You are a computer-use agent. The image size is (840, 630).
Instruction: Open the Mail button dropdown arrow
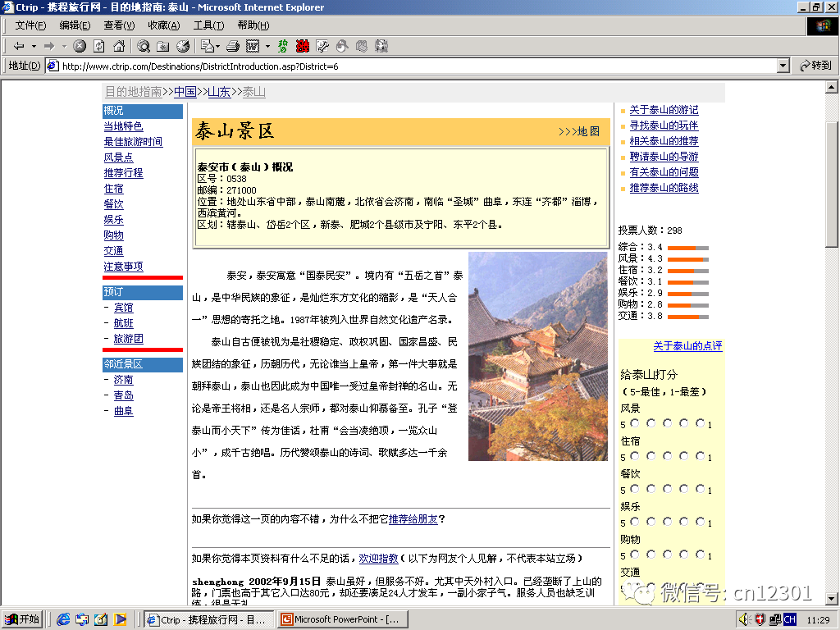click(217, 46)
